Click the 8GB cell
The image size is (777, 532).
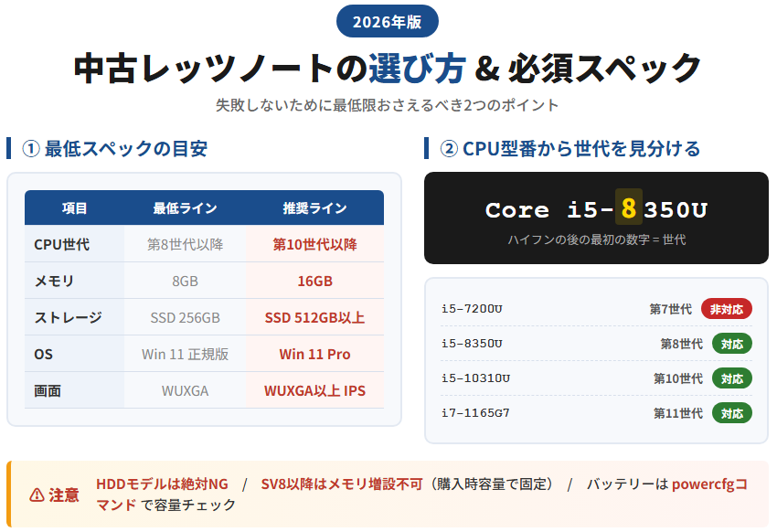pyautogui.click(x=185, y=281)
